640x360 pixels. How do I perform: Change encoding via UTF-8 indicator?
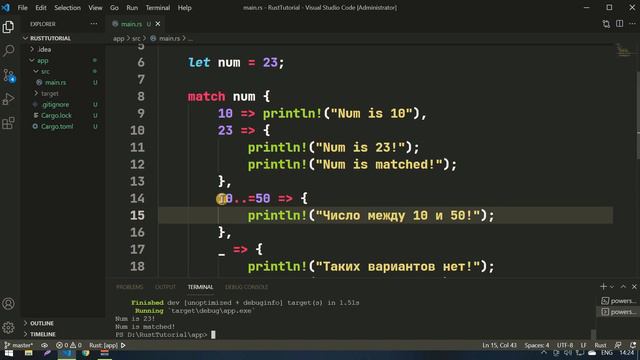pos(565,345)
